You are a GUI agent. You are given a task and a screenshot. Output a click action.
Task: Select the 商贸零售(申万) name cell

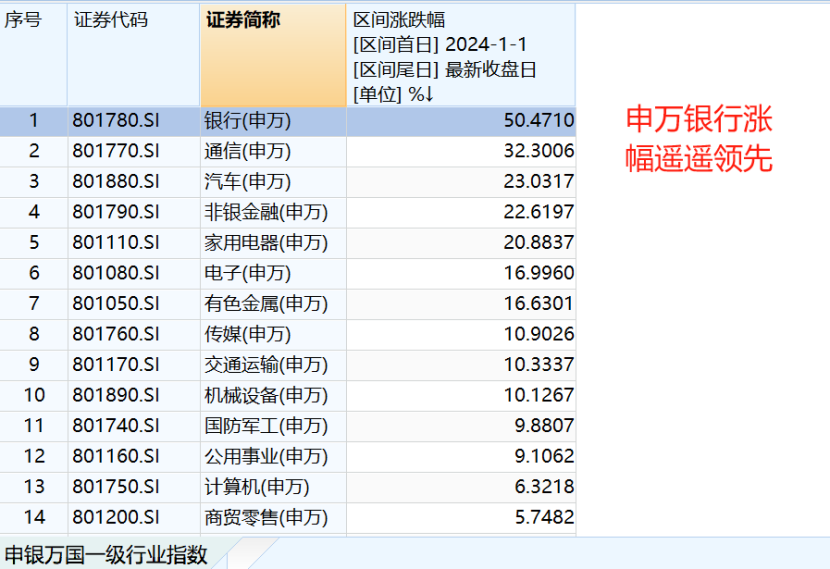tap(273, 518)
